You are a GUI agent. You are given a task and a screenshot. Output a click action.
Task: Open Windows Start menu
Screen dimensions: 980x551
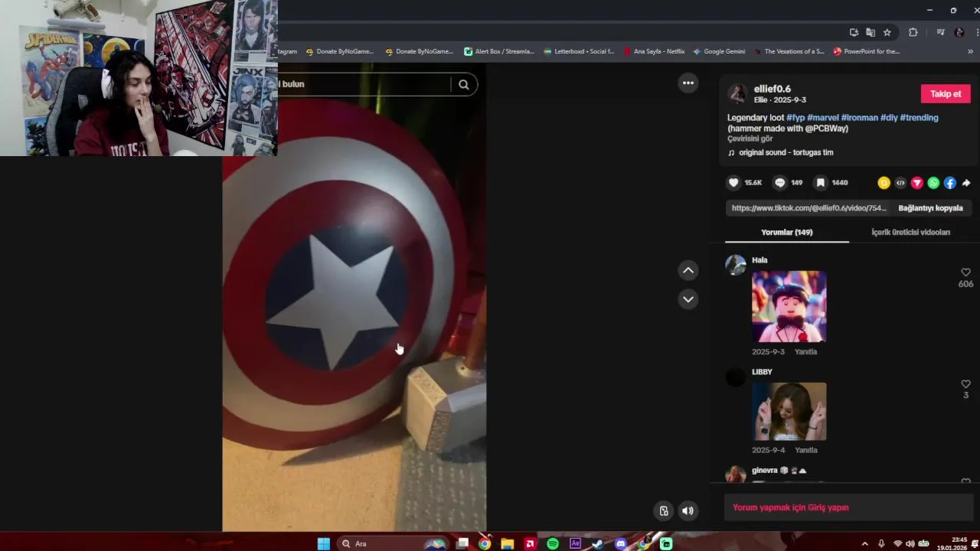coord(324,543)
